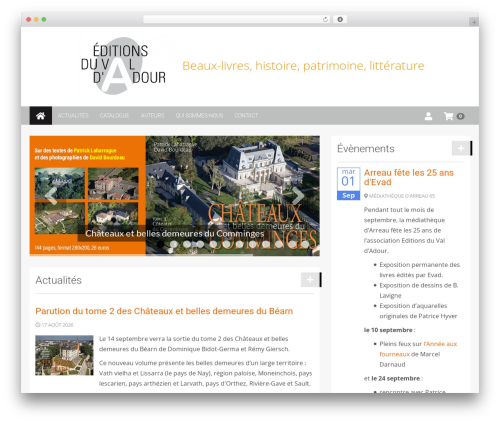Select the first black slider dot
Viewport: 500px width, 423px height.
click(161, 244)
